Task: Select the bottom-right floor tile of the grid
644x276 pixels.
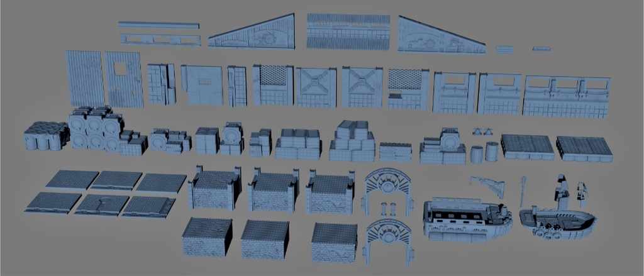Action: tap(148, 206)
